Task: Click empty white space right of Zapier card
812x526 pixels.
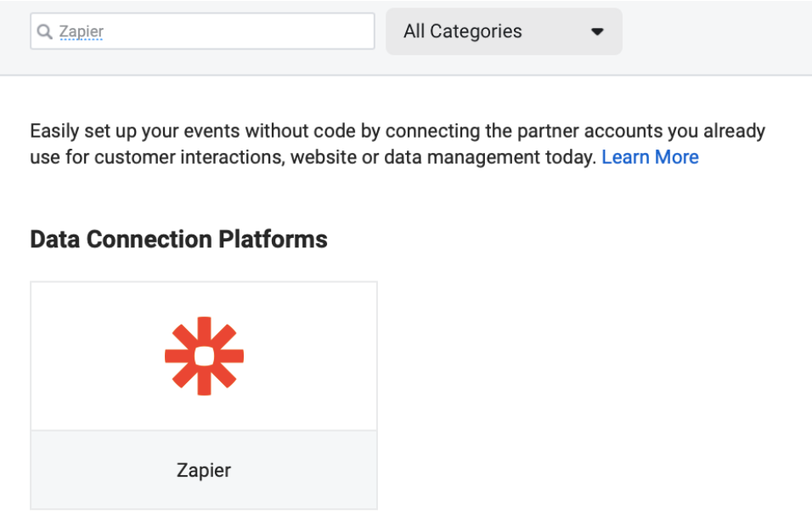Action: click(x=595, y=391)
